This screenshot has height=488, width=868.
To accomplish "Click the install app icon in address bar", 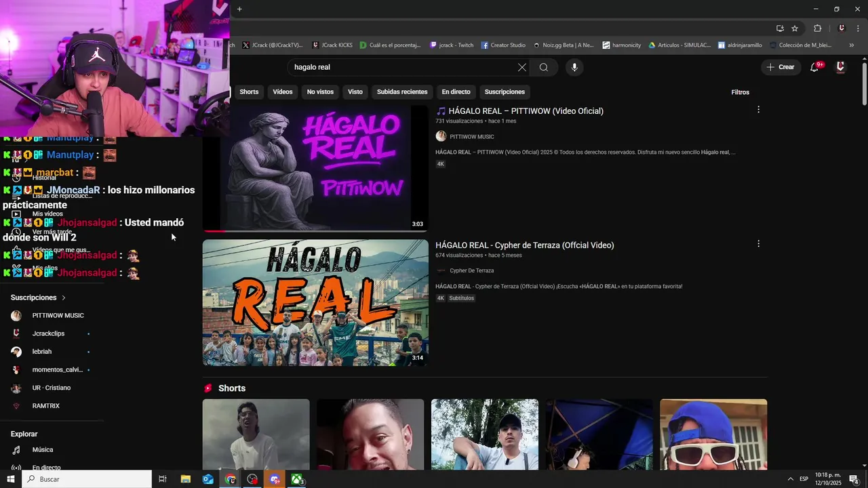I will (780, 28).
